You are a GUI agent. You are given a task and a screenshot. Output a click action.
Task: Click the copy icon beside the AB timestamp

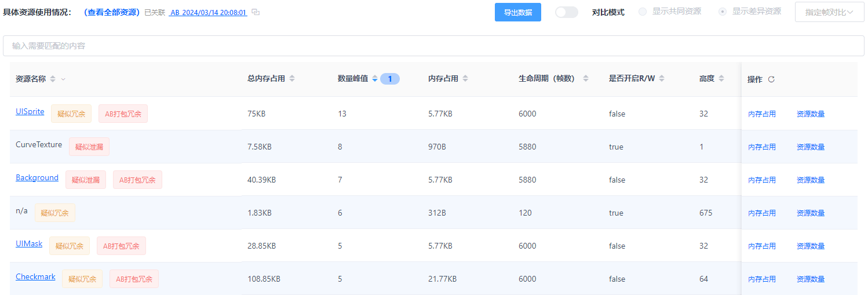tap(256, 12)
